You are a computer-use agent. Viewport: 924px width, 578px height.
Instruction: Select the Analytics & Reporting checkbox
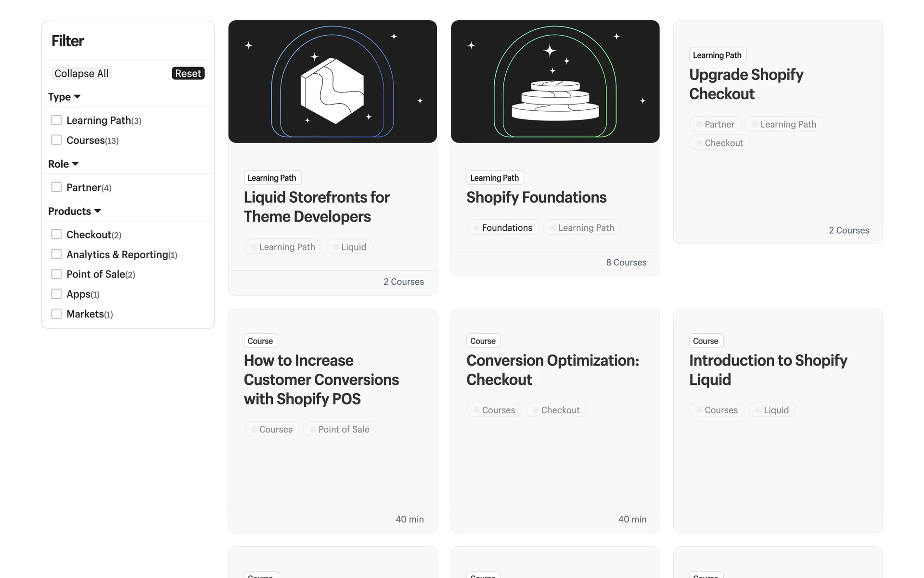(56, 254)
